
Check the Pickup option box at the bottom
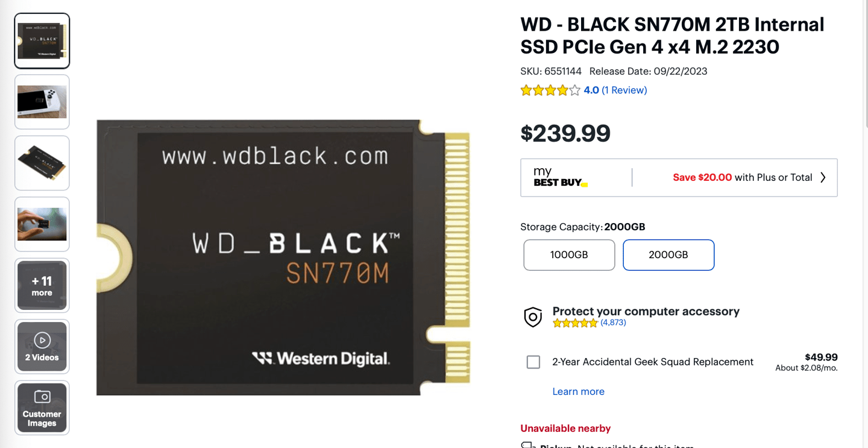(x=527, y=445)
